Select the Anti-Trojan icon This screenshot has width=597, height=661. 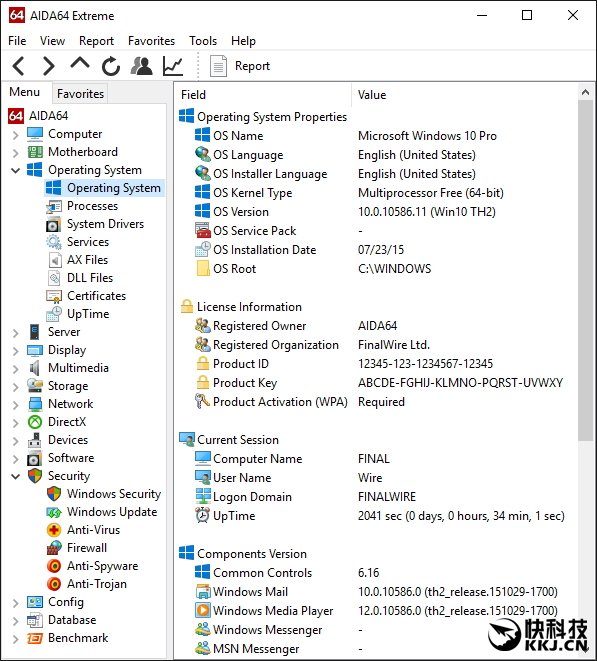point(54,584)
